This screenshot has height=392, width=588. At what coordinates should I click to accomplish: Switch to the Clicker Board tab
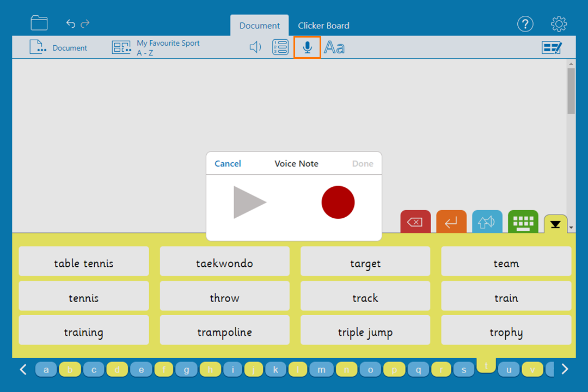(323, 26)
